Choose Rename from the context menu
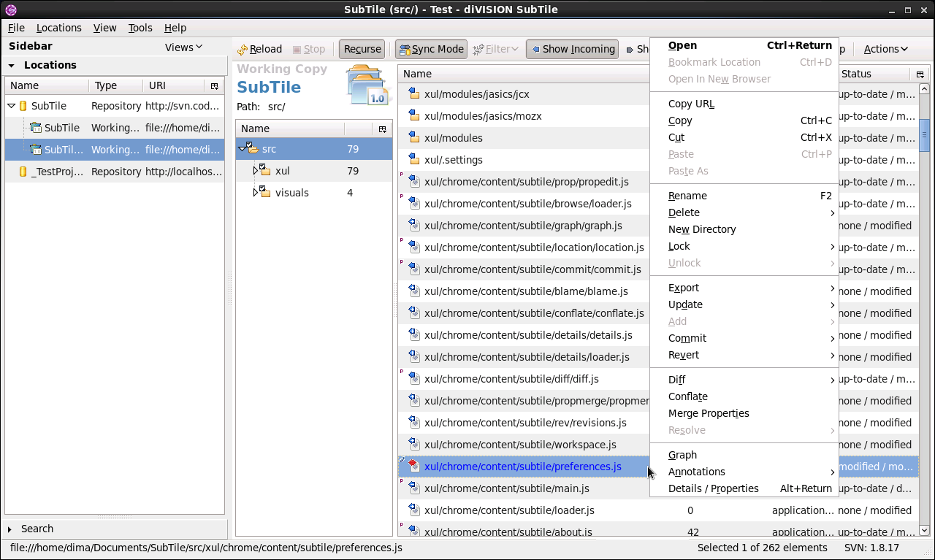The image size is (935, 560). 687,196
